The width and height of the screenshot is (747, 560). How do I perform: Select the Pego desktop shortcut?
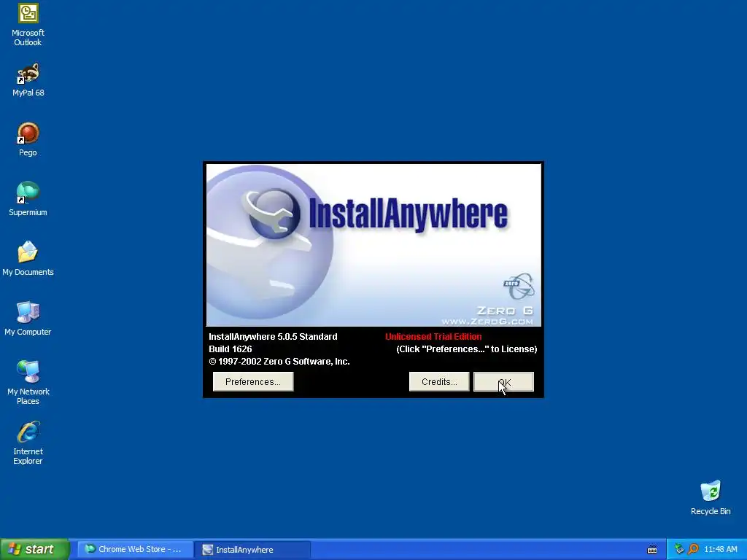point(28,139)
